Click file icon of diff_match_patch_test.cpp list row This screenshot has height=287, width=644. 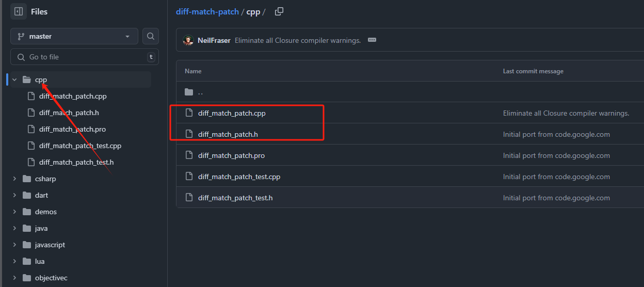pyautogui.click(x=189, y=177)
